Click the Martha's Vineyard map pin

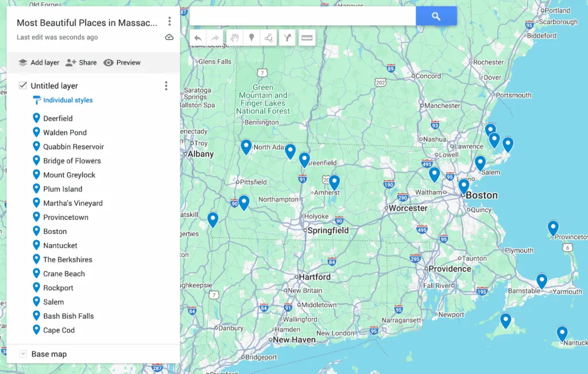[x=505, y=321]
